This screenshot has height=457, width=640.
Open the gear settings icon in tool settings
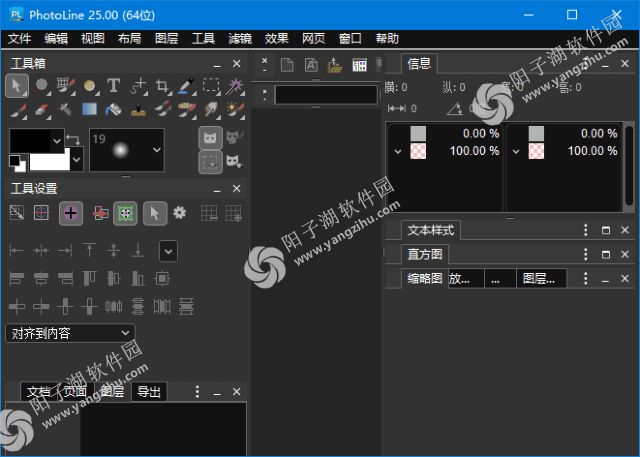[x=179, y=213]
